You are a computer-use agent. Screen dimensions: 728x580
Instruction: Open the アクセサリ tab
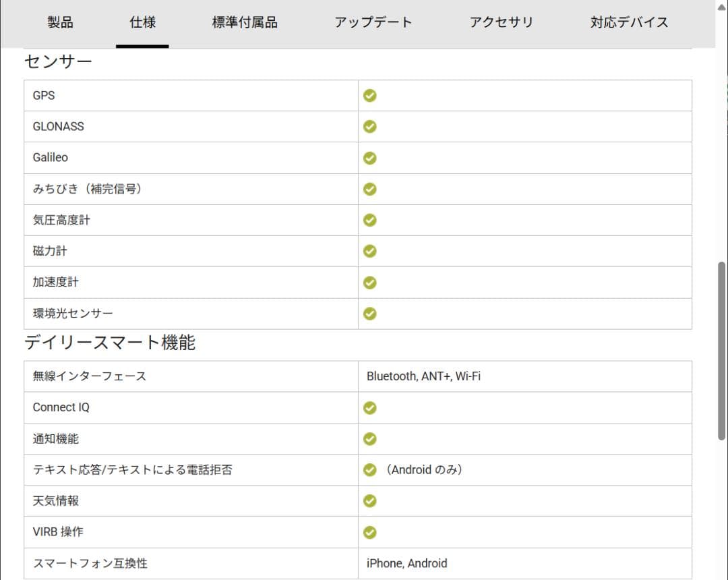[x=501, y=22]
